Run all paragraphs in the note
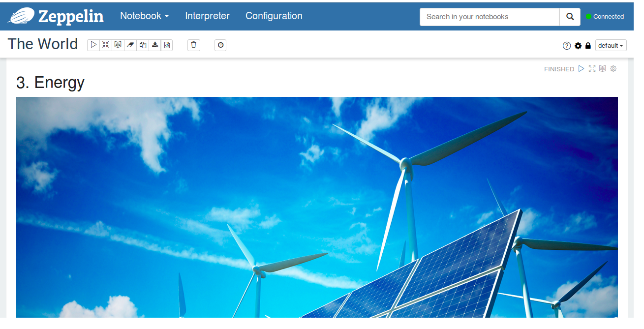Screen dimensions: 644x329 (x=93, y=45)
